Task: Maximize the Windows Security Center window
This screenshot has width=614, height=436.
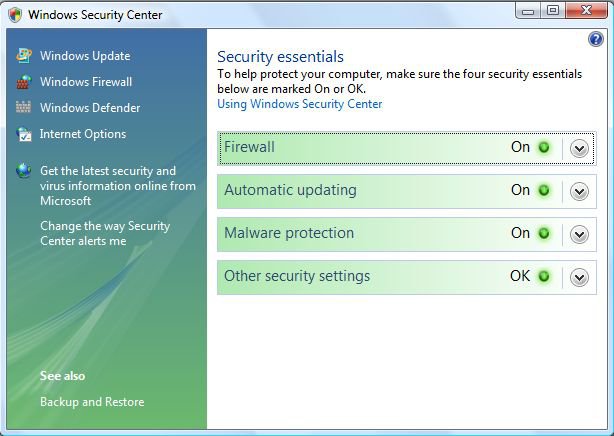Action: point(553,10)
